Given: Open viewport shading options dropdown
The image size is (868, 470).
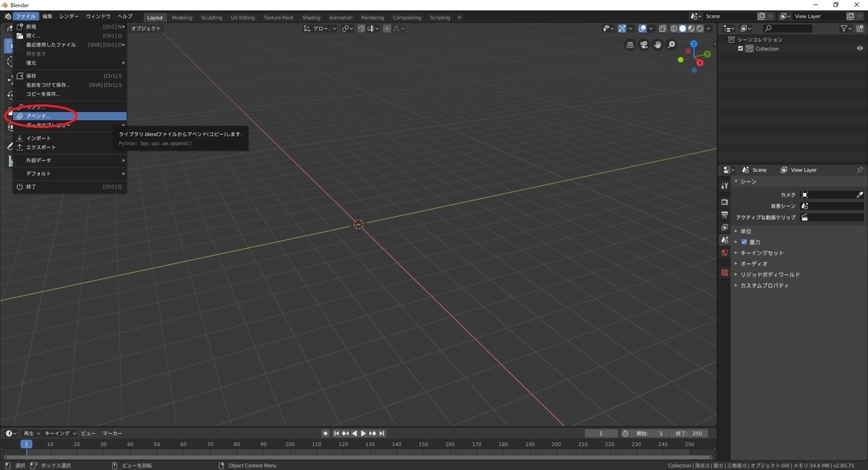Looking at the screenshot, I should (x=708, y=28).
